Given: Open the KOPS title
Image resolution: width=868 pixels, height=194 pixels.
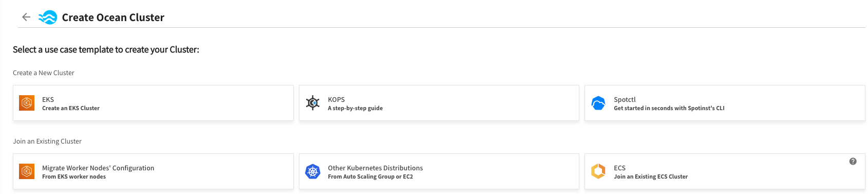Looking at the screenshot, I should coord(336,99).
